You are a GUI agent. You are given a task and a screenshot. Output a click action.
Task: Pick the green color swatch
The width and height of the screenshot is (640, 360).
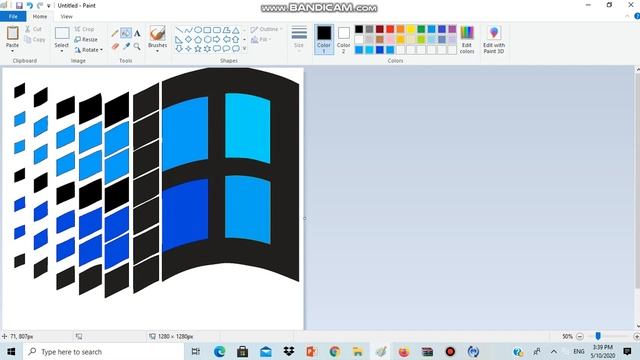point(421,29)
